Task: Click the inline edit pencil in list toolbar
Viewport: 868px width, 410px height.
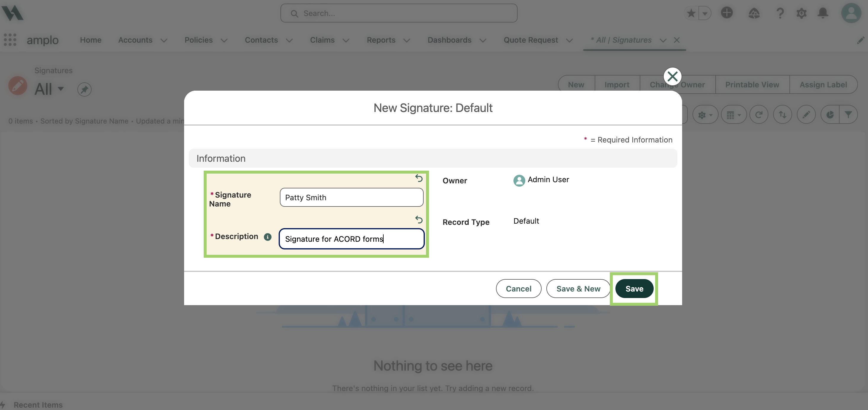Action: 806,115
